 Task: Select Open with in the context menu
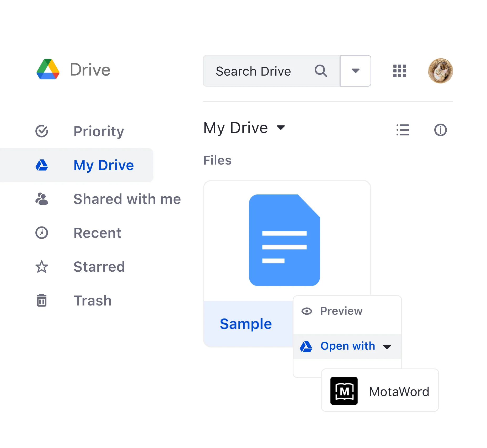tap(347, 346)
